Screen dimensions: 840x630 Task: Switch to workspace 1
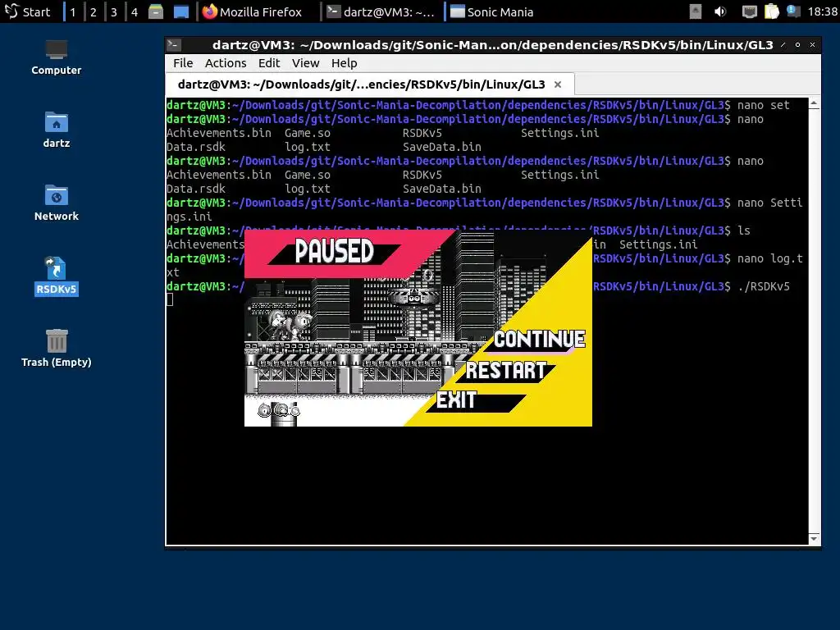pos(73,11)
